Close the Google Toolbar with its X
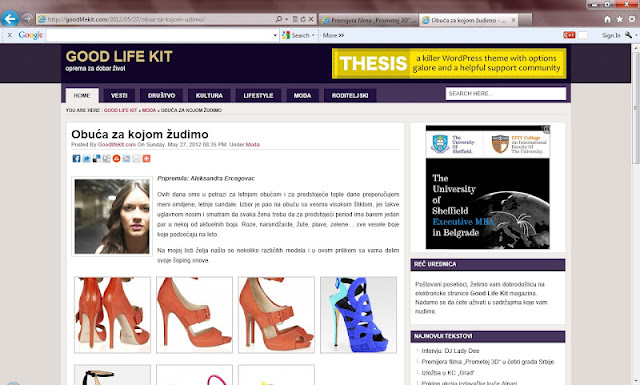Screen dimensions: 640x385 coord(10,35)
